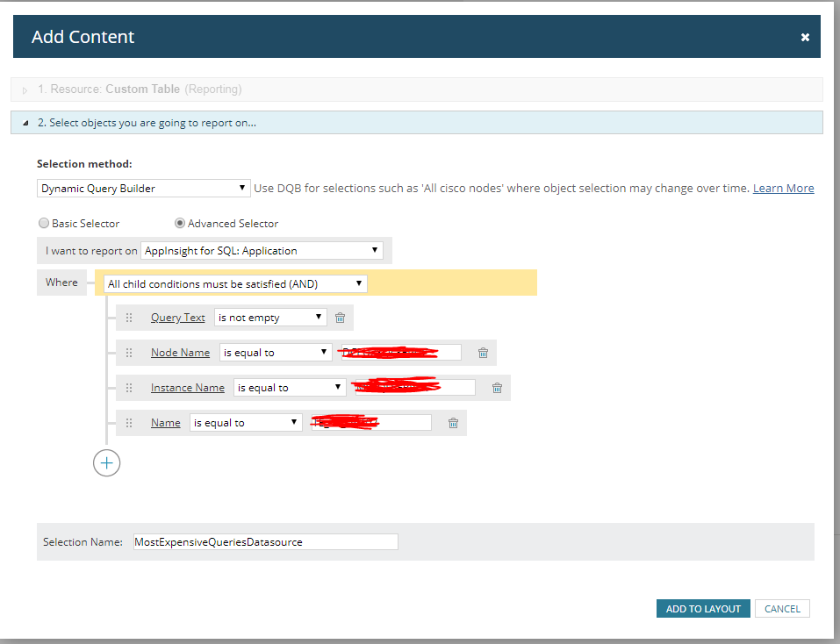The width and height of the screenshot is (840, 644).
Task: Click the Selection Name input field
Action: [266, 541]
